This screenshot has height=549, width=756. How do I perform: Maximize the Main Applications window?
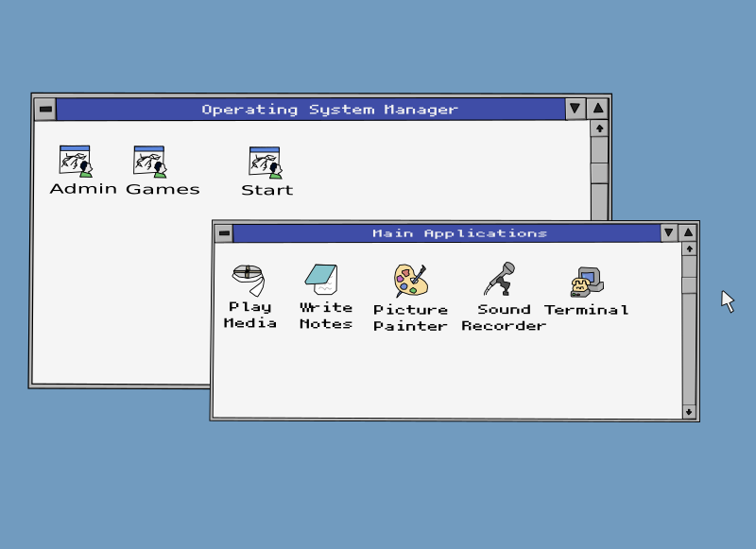689,232
